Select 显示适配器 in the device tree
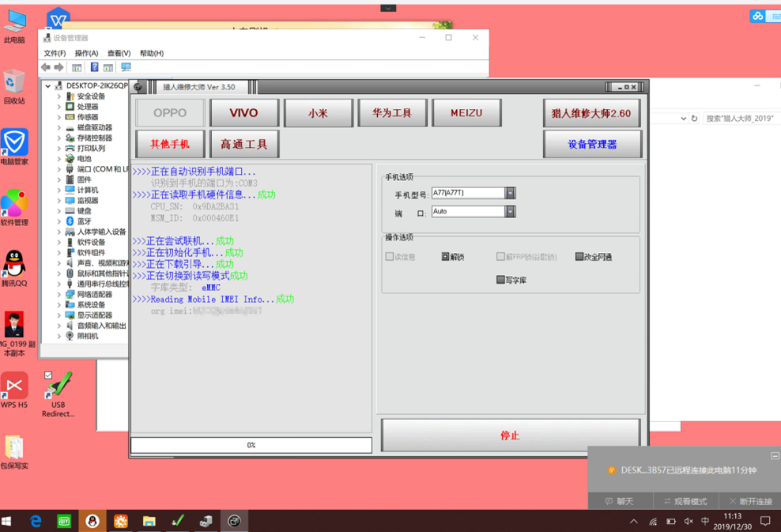 [x=95, y=315]
